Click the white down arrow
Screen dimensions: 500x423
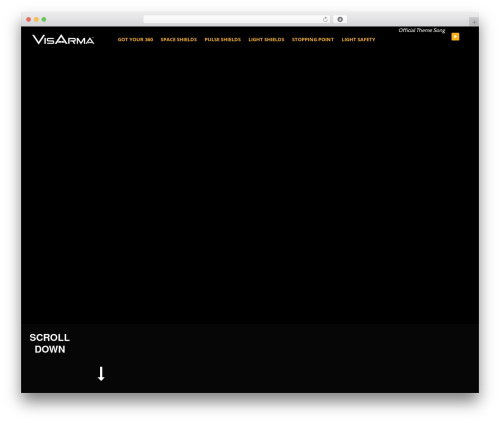[x=101, y=374]
